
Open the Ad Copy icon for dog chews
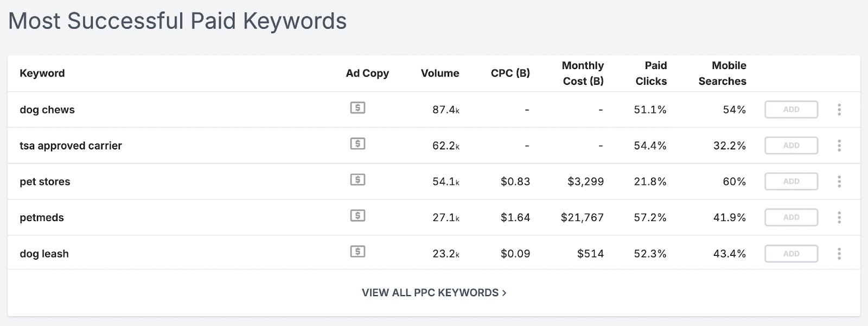point(359,109)
